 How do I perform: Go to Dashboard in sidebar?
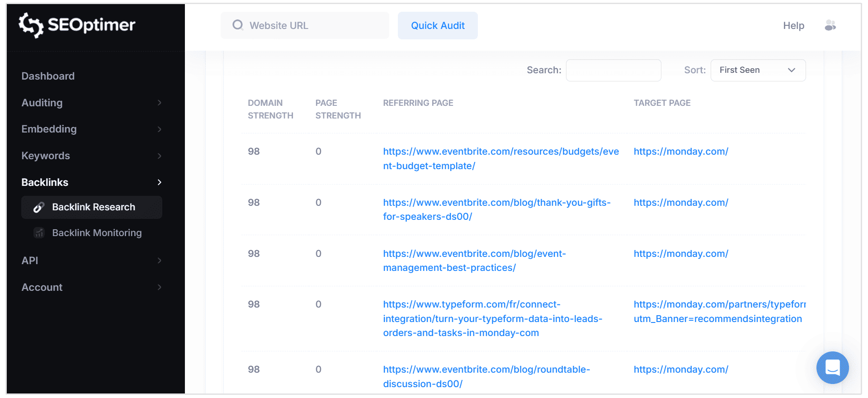48,76
